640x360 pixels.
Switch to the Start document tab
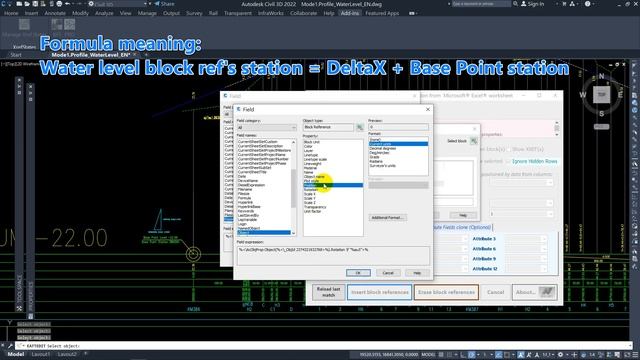tap(16, 55)
